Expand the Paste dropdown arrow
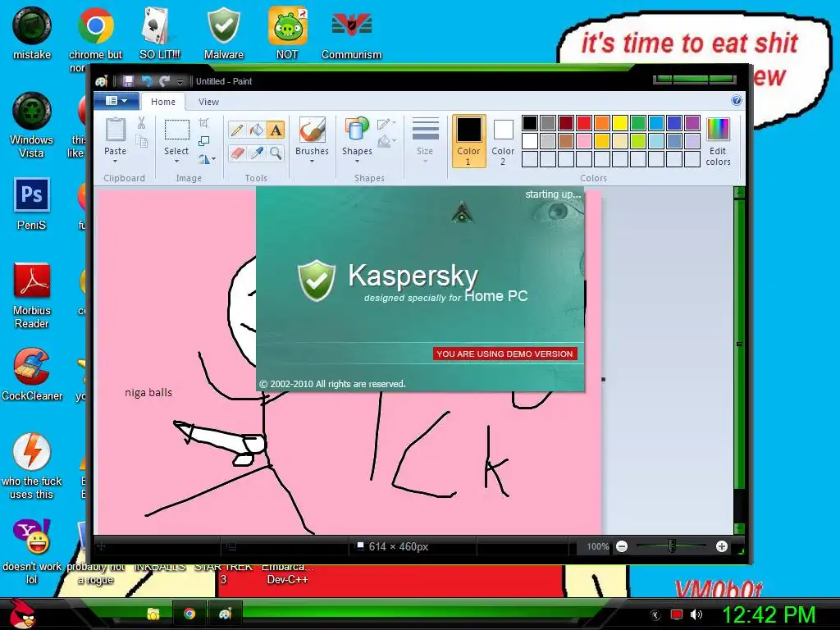Screen dimensions: 840x630 click(x=115, y=162)
